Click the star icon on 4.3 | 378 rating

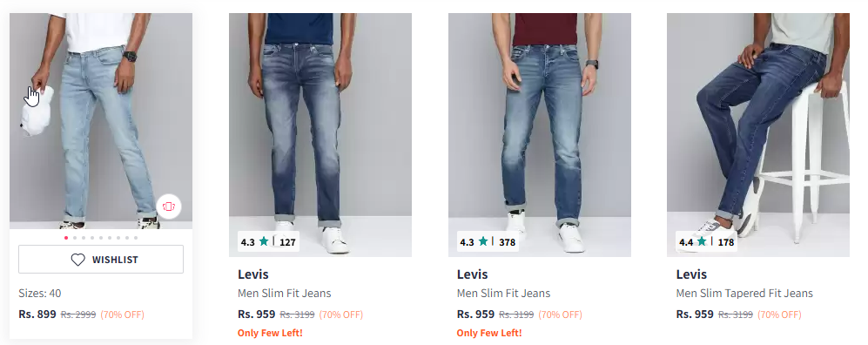(483, 241)
